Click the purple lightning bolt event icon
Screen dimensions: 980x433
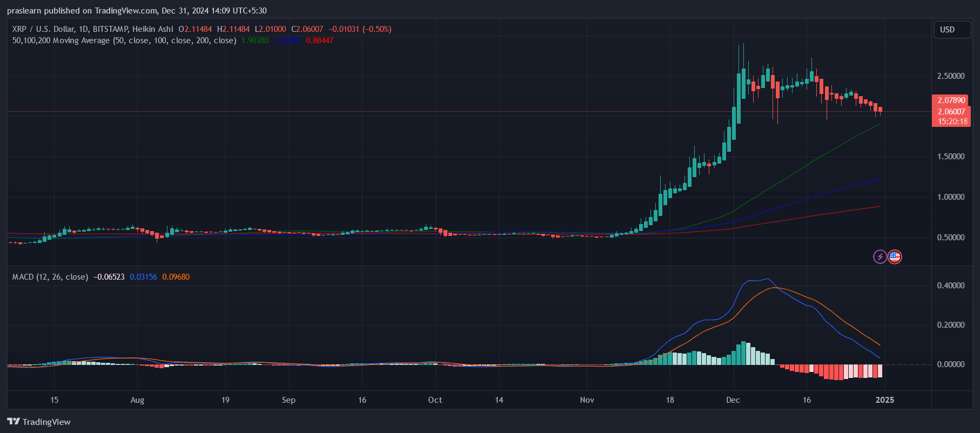(x=880, y=256)
